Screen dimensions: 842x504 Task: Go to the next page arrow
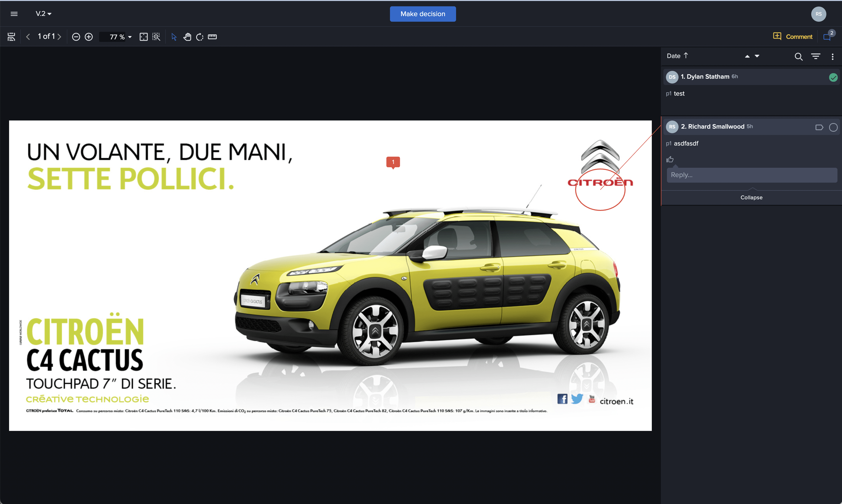(x=60, y=37)
